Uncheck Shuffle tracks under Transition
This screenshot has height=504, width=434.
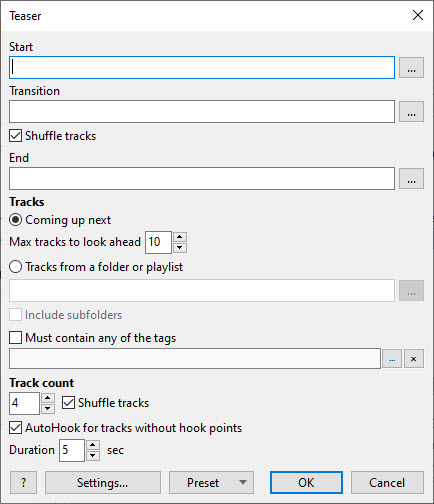(16, 136)
